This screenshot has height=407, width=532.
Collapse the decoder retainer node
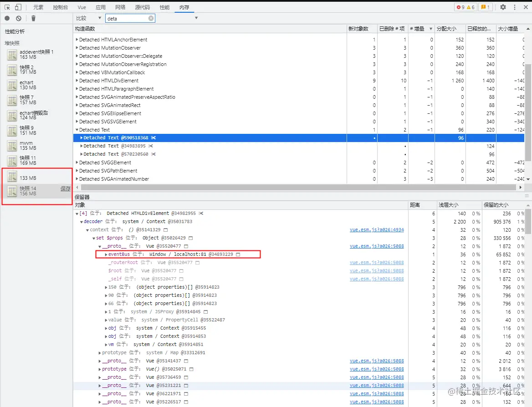pyautogui.click(x=82, y=222)
